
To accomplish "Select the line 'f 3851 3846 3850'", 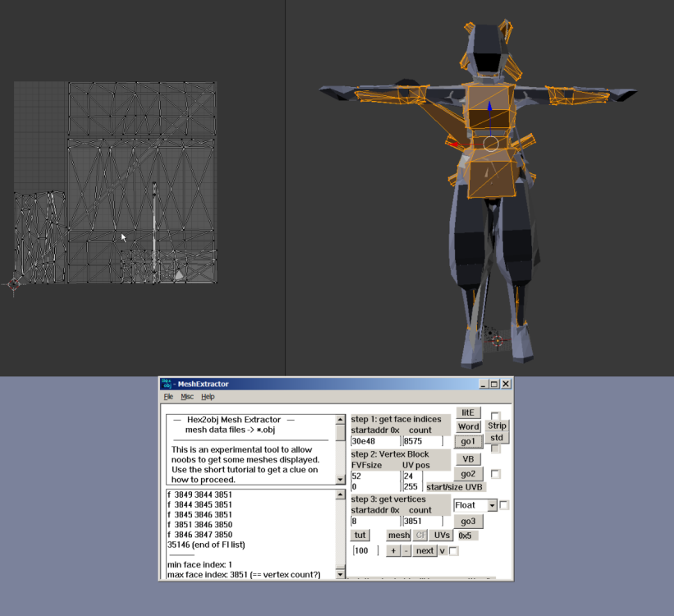I will click(199, 525).
